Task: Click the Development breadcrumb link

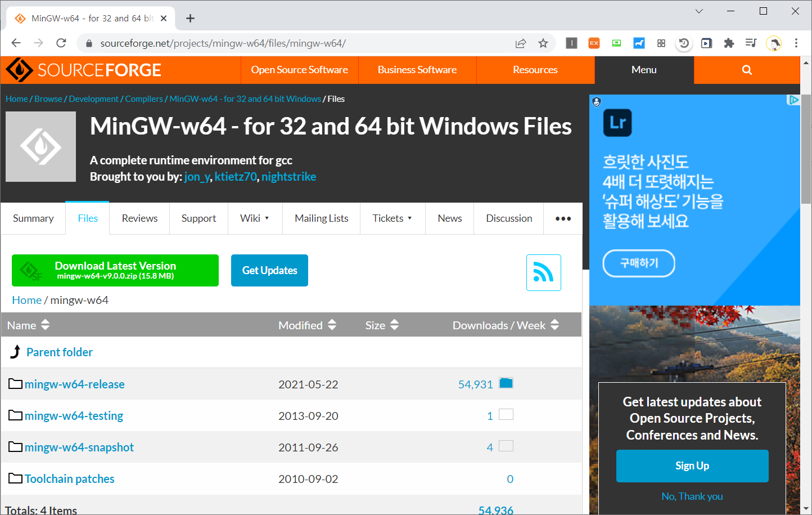Action: (x=93, y=98)
